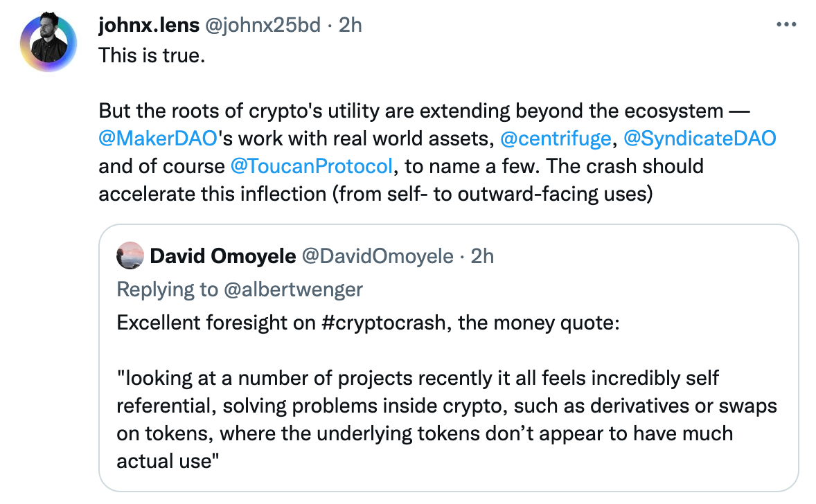Image resolution: width=816 pixels, height=504 pixels.
Task: Click the "Replying to" label
Action: pos(167,289)
